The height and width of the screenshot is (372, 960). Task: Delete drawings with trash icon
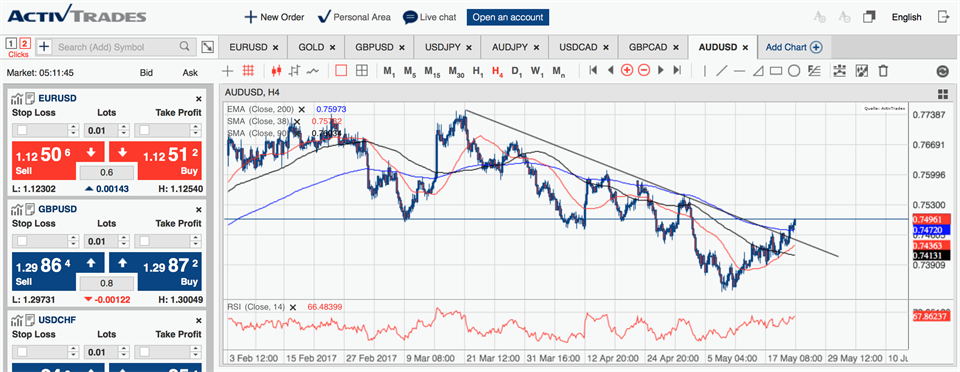click(883, 71)
